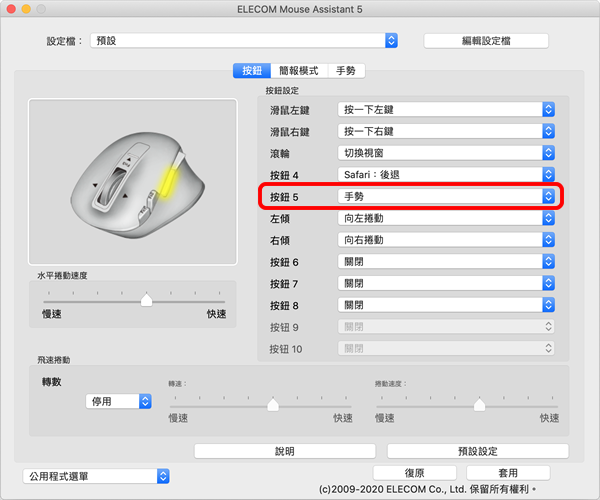Open the 公用程式選單 dropdown
The image size is (600, 500).
[96, 476]
